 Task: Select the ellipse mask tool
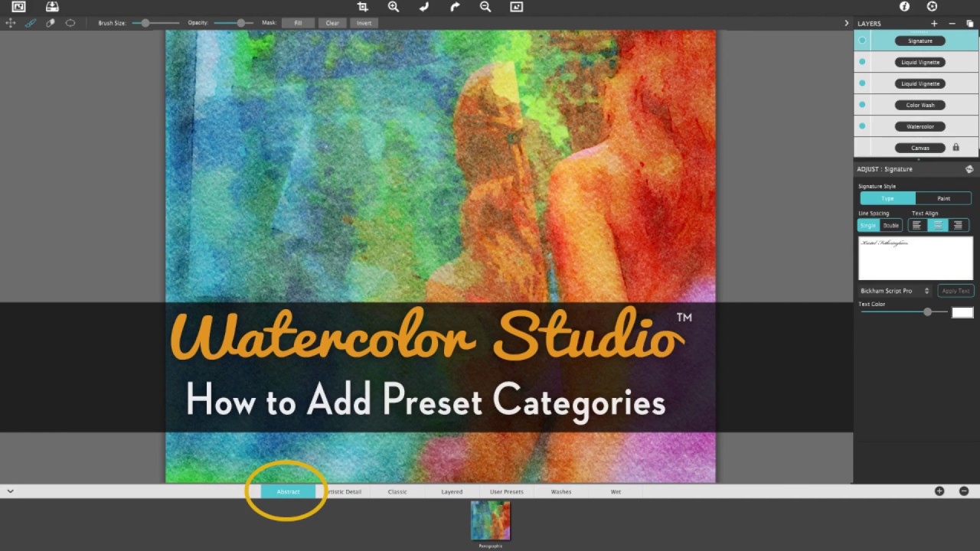tap(70, 23)
